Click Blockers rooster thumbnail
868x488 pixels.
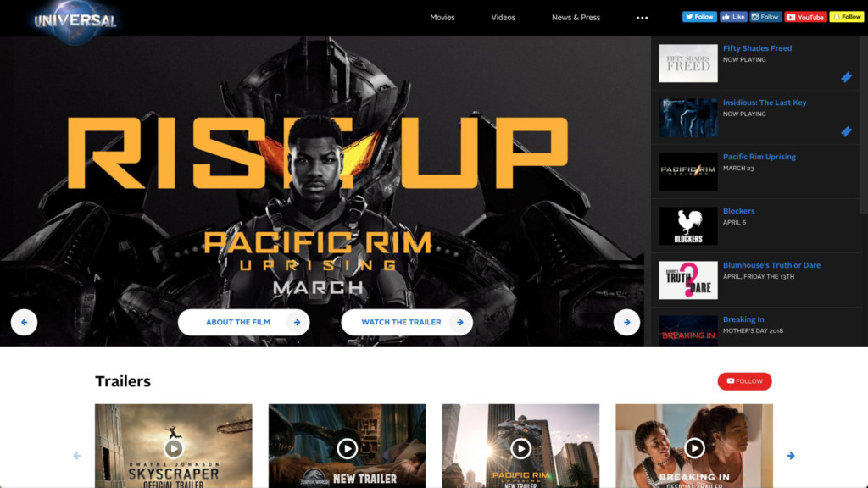tap(688, 226)
